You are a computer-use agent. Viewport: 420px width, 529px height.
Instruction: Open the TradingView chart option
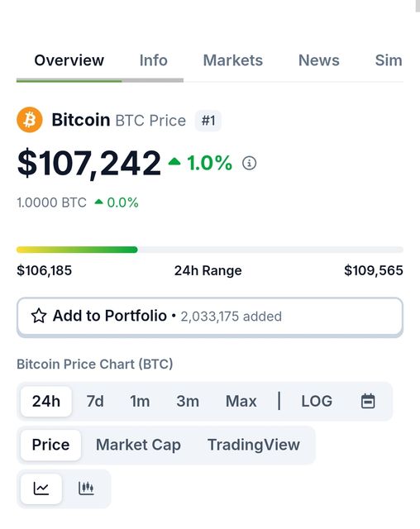click(254, 445)
